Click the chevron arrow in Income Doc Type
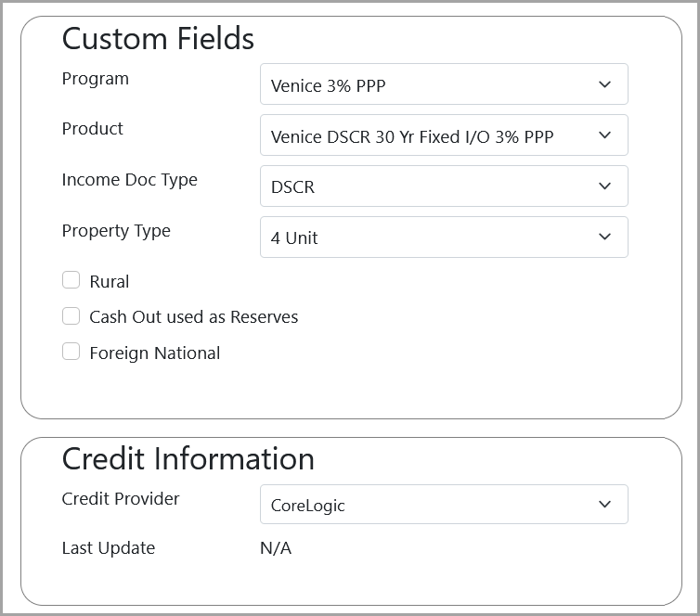 pyautogui.click(x=604, y=186)
